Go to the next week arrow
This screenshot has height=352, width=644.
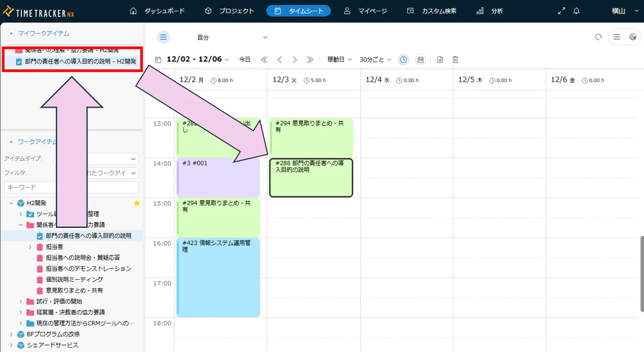click(295, 60)
